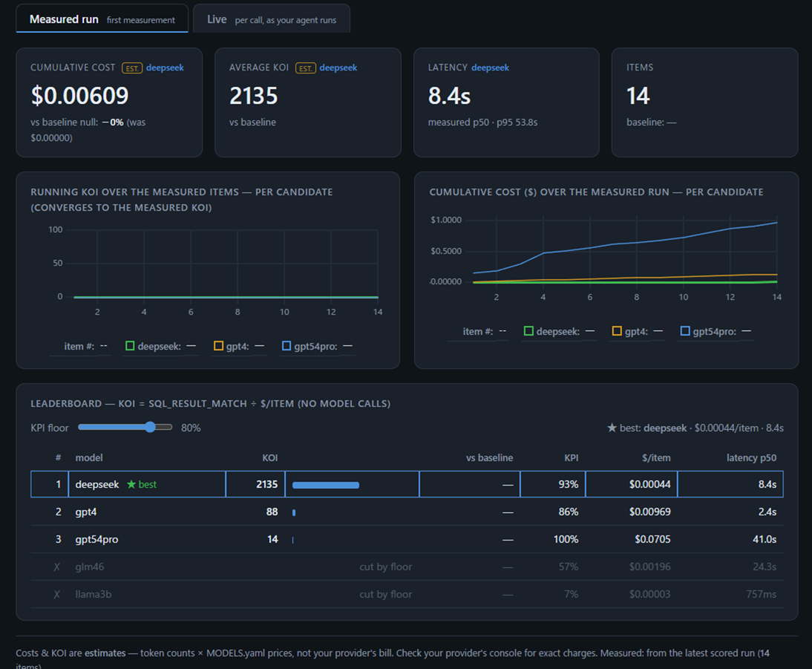This screenshot has width=812, height=669.
Task: Click the KOI value 2135 in deepseek row
Action: click(x=266, y=484)
